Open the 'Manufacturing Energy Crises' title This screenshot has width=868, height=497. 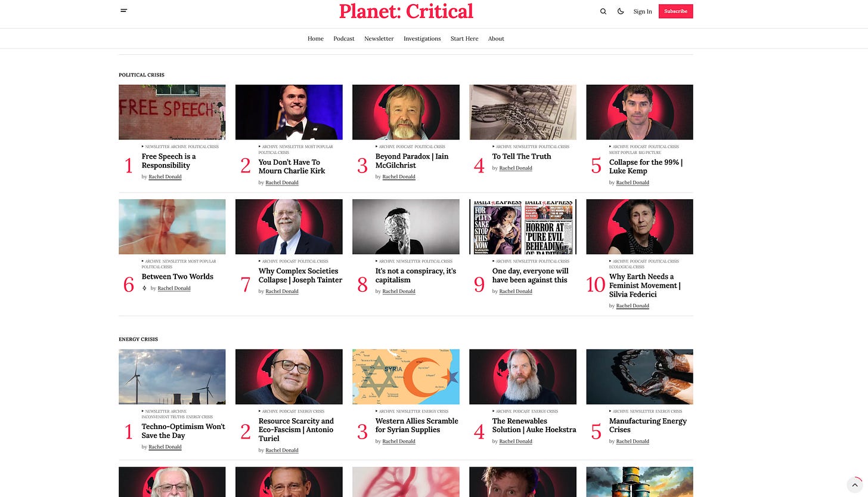click(x=648, y=425)
